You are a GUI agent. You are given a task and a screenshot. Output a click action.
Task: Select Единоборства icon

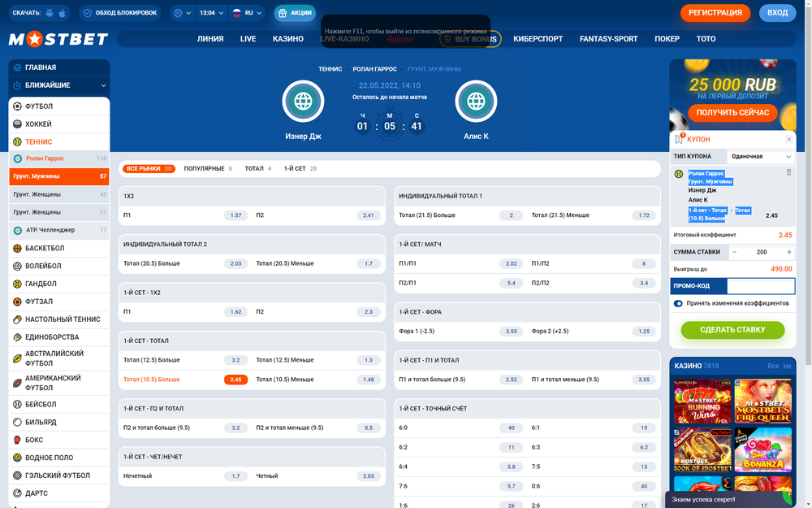click(17, 337)
